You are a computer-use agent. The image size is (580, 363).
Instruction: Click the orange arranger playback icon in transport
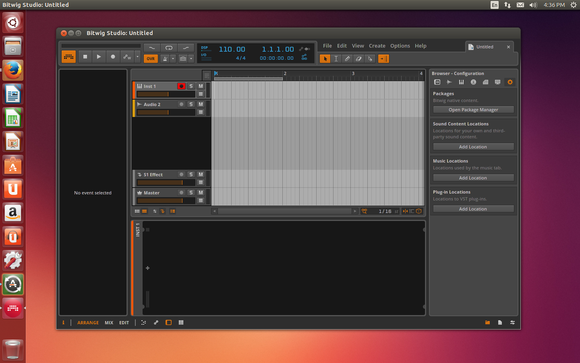click(69, 57)
